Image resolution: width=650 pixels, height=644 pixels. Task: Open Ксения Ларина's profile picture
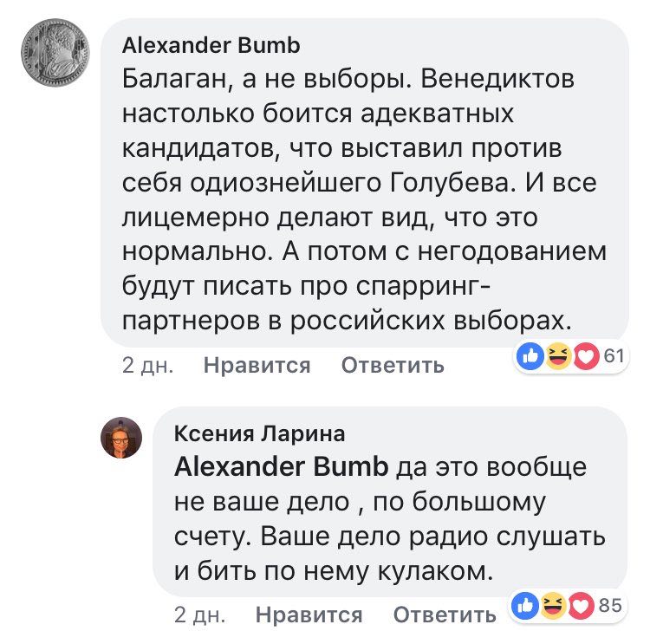(x=121, y=436)
